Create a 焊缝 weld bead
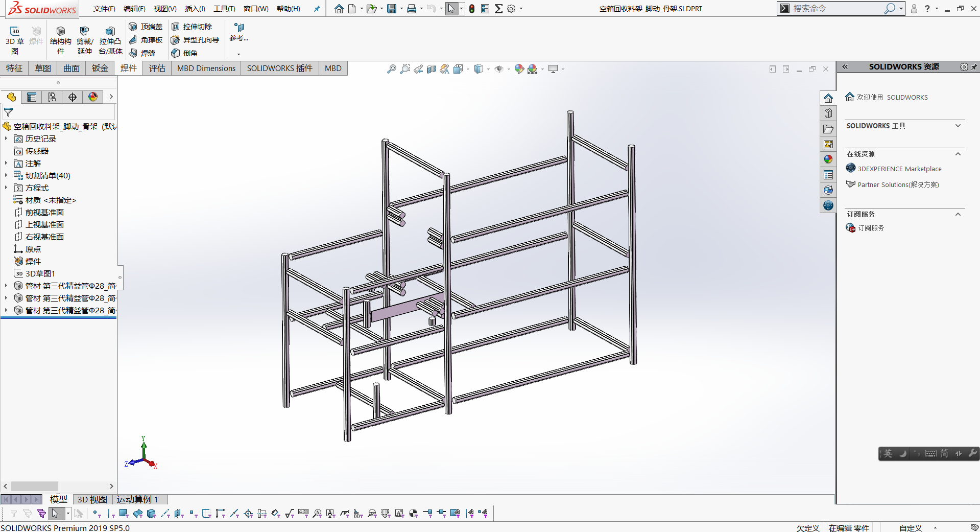The width and height of the screenshot is (980, 532). click(x=142, y=53)
